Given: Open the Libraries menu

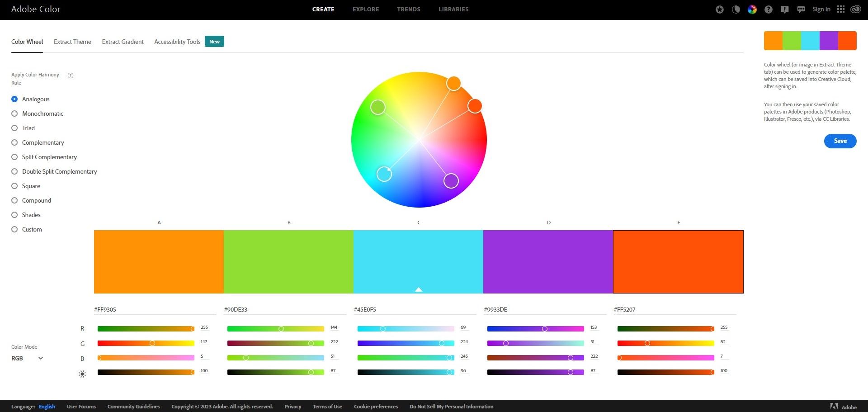Looking at the screenshot, I should click(x=453, y=9).
